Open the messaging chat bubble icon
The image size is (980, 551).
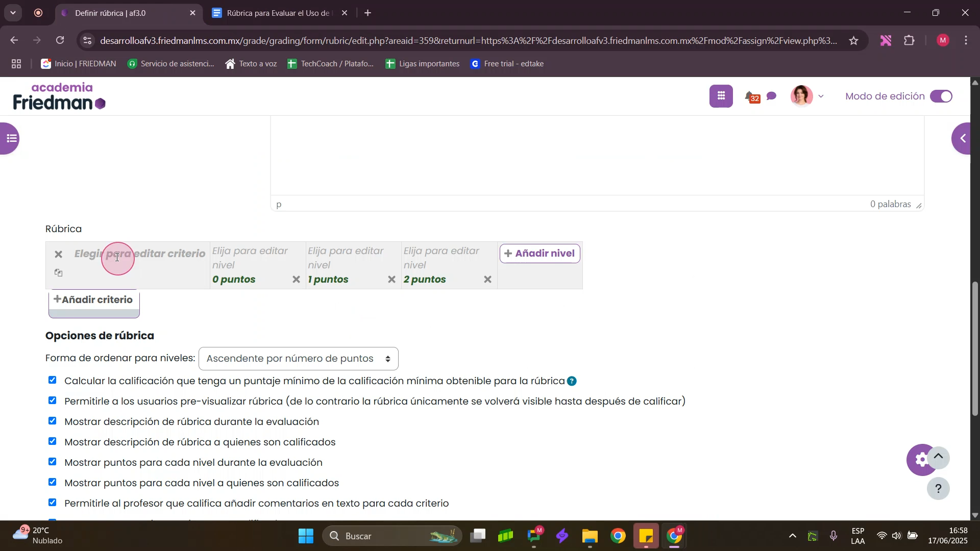coord(772,96)
